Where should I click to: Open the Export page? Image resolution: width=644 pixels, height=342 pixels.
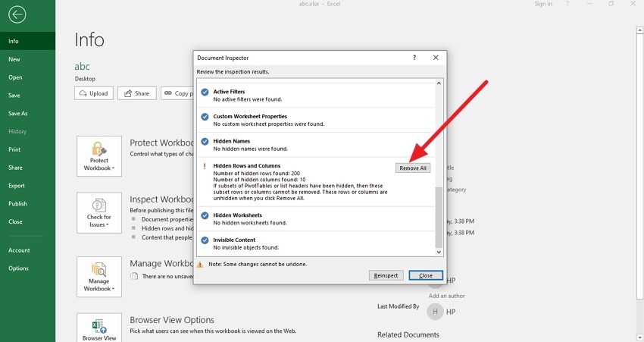(x=27, y=186)
